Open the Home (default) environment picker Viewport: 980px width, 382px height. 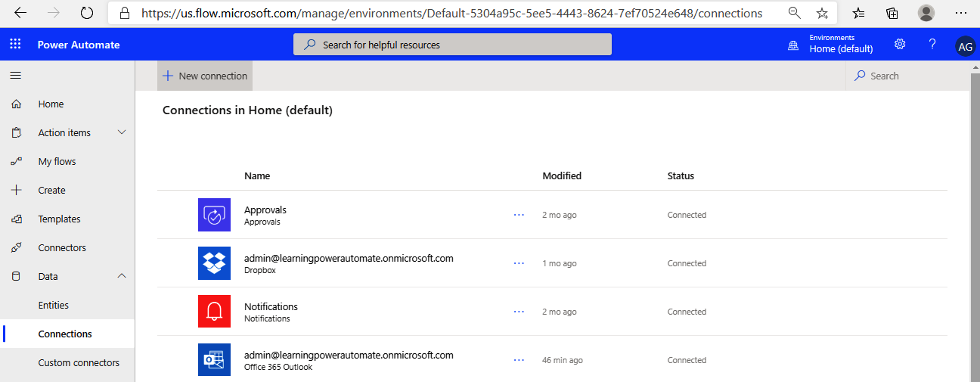point(841,49)
